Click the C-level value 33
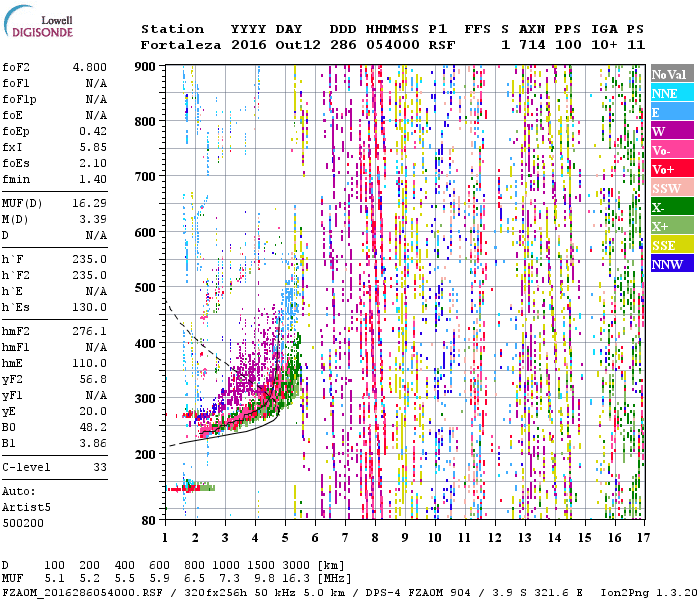Image resolution: width=700 pixels, height=600 pixels. (100, 467)
